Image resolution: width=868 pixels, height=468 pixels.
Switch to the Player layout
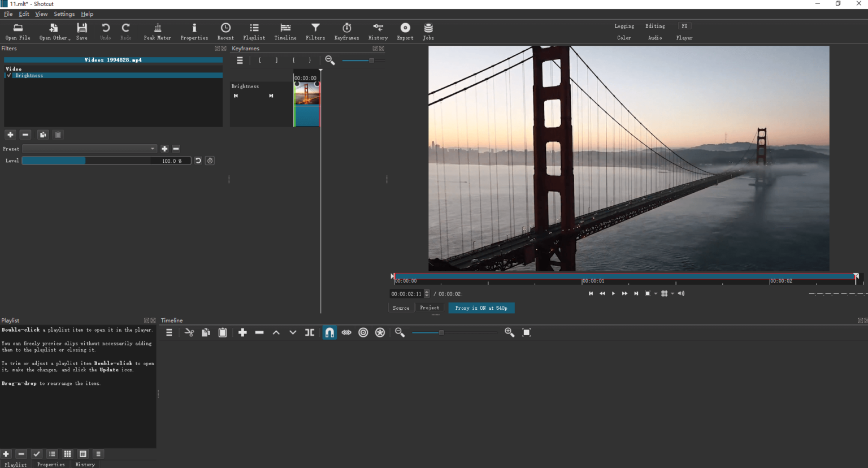pos(684,38)
